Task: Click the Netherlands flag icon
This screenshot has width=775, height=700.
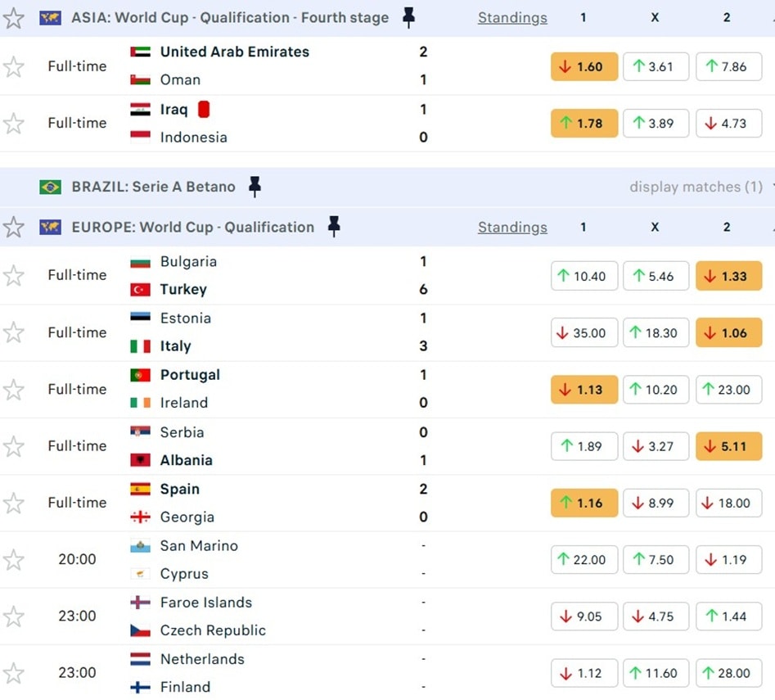Action: pos(140,659)
